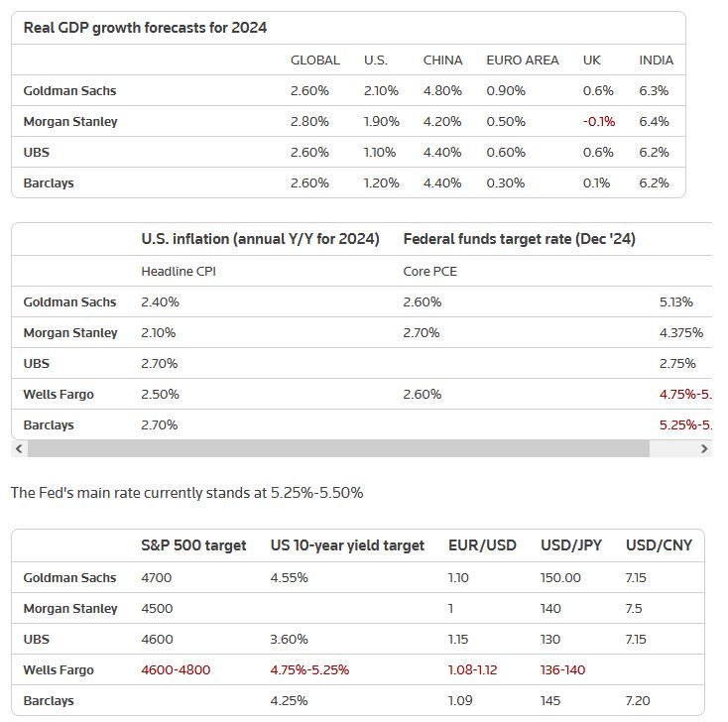
Task: Click Morgan Stanley's -0.1% UK forecast
Action: (x=599, y=122)
